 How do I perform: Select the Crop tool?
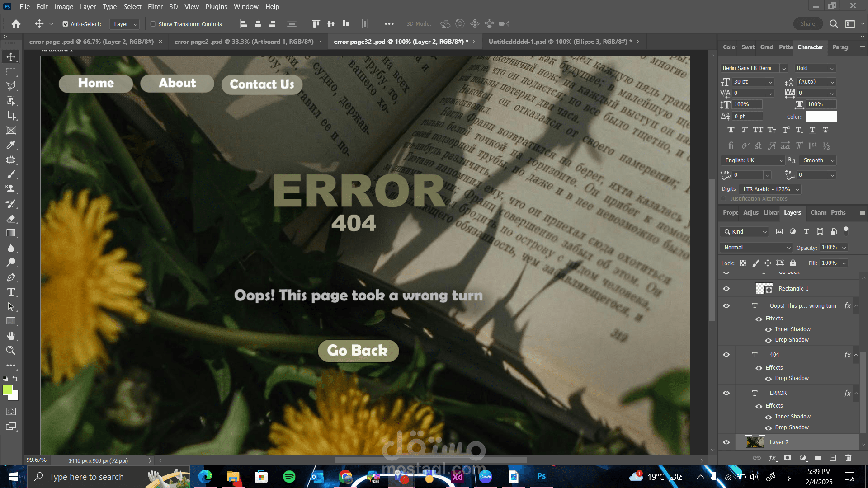point(11,116)
